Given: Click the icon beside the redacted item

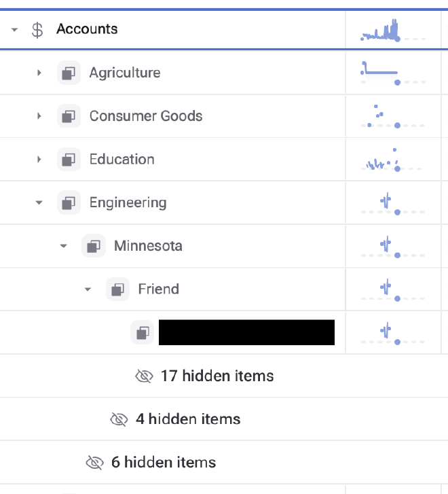Looking at the screenshot, I should pyautogui.click(x=142, y=332).
